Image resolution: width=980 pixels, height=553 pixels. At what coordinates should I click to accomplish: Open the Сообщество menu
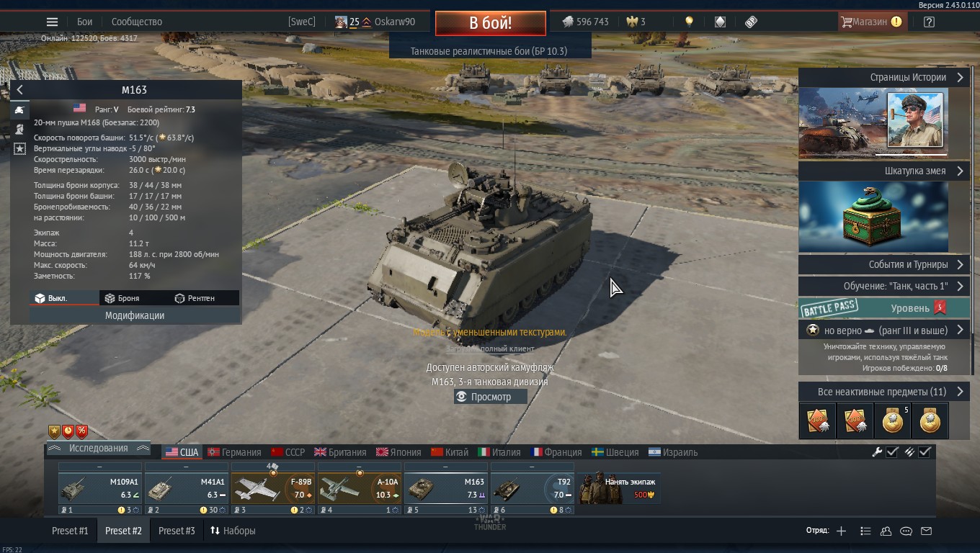pos(137,22)
